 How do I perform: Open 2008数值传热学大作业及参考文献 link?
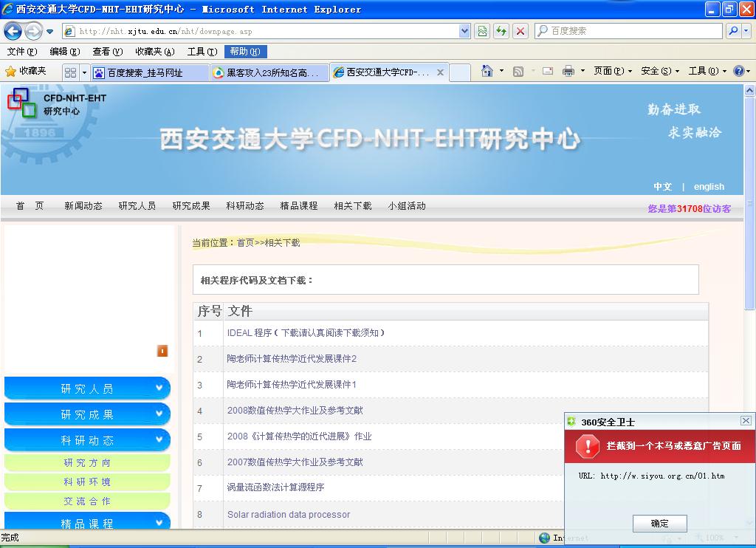295,411
